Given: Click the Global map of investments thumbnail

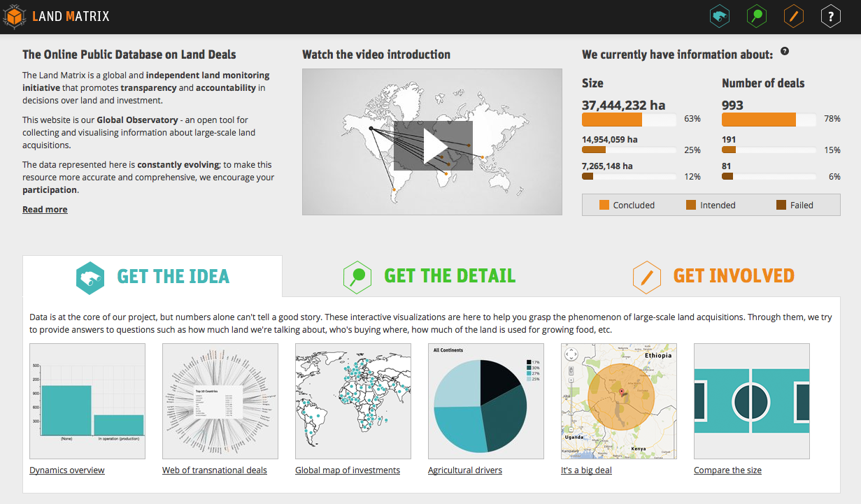Looking at the screenshot, I should [x=353, y=401].
